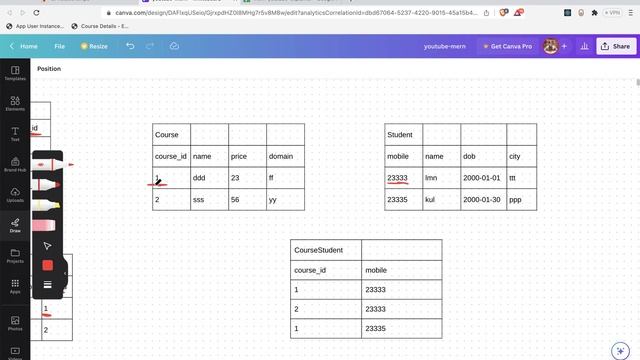Image resolution: width=640 pixels, height=360 pixels.
Task: Focus the canva.com address bar
Action: pyautogui.click(x=296, y=13)
